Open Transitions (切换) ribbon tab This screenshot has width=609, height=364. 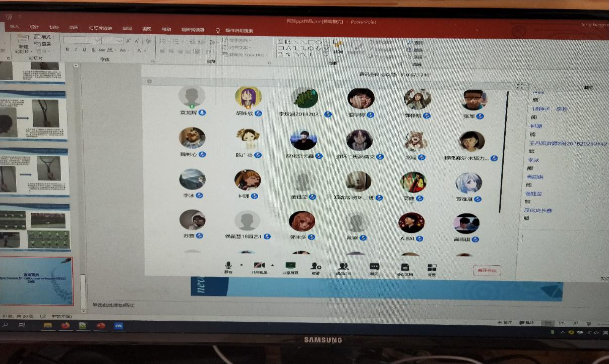tap(54, 27)
